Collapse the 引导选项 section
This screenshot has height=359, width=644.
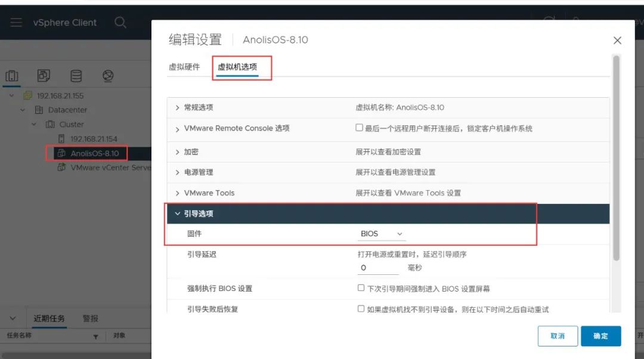pos(177,213)
